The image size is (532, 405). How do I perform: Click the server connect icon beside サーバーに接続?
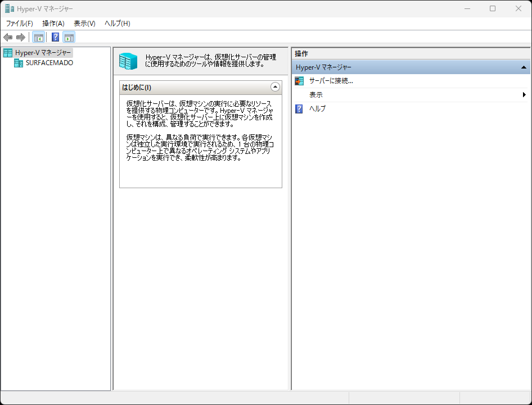point(299,81)
